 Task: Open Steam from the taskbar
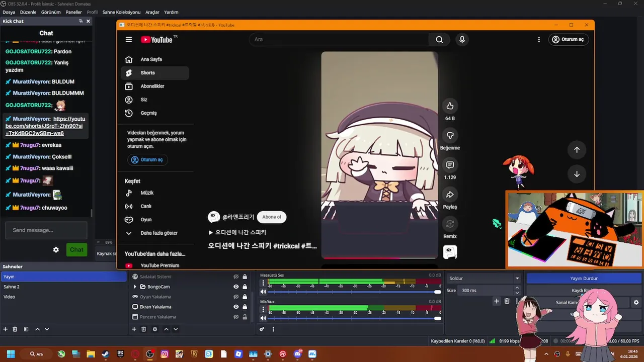[105, 354]
